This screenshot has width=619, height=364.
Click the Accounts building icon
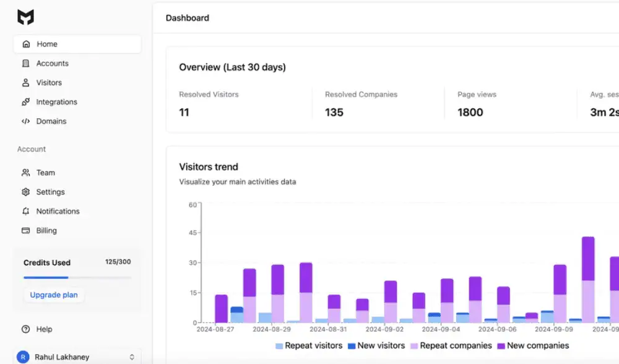[x=26, y=63]
